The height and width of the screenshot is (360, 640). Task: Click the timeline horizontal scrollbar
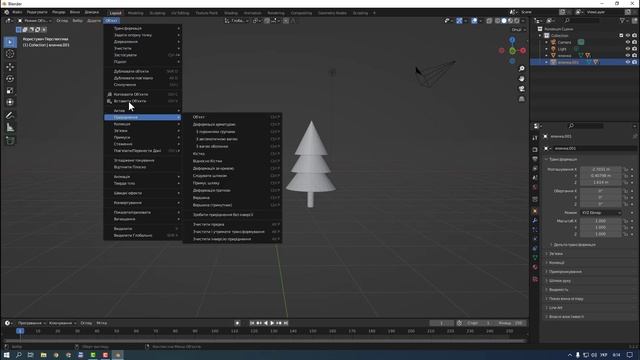pos(264,340)
